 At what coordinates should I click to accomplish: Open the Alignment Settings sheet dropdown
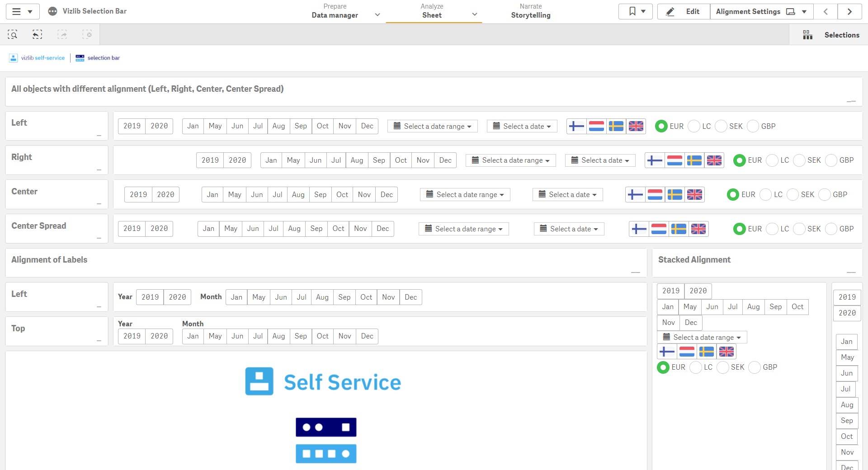[x=761, y=11]
